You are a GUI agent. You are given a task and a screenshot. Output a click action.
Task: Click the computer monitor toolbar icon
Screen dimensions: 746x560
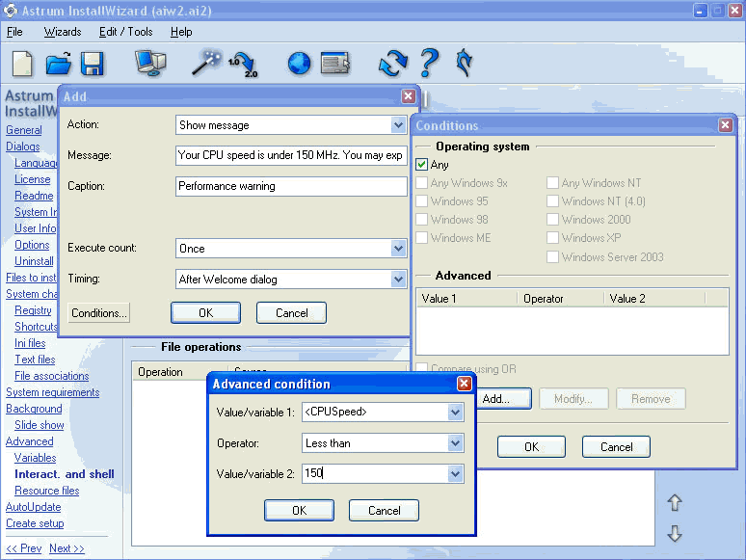coord(150,64)
